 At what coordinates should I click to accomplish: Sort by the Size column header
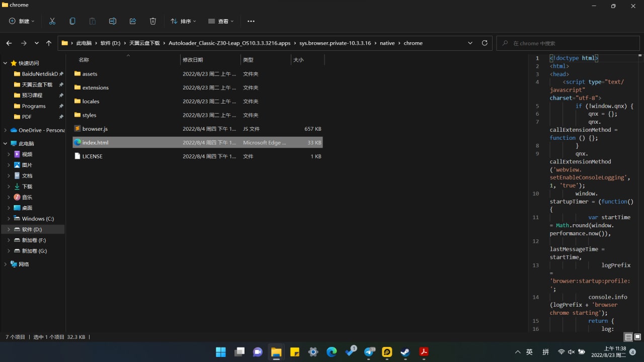tap(307, 60)
